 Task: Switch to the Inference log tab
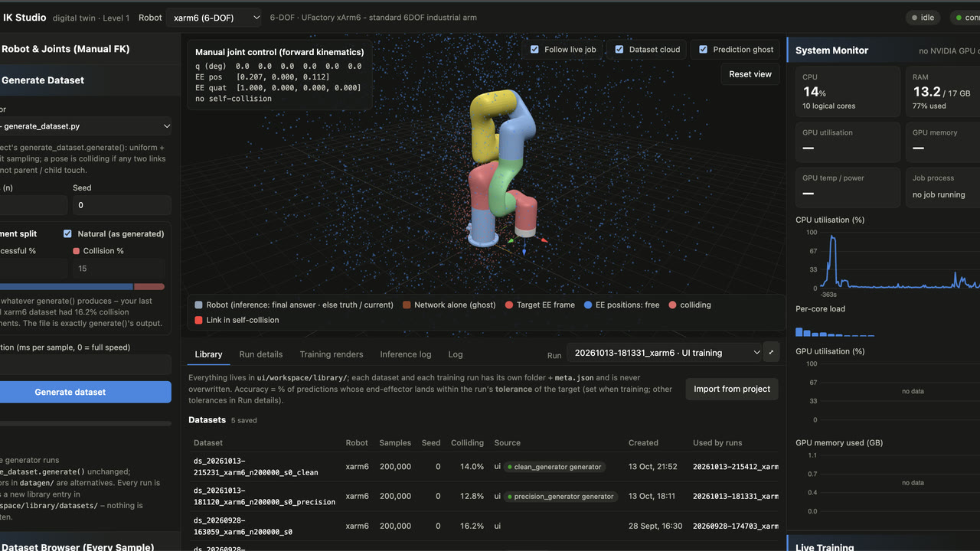pyautogui.click(x=406, y=354)
